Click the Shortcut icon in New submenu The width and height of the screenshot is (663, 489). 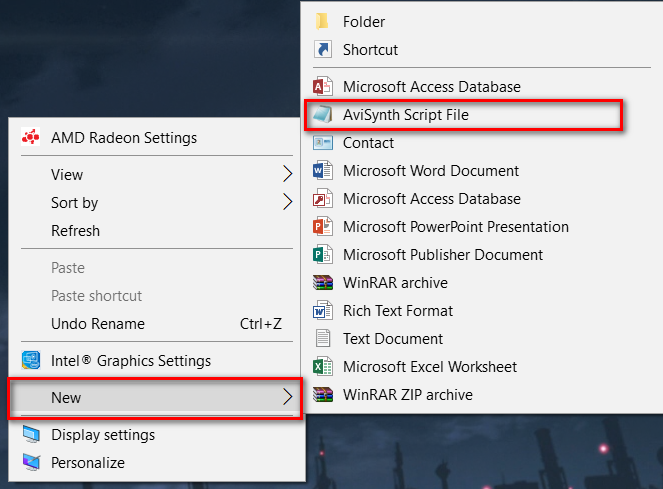322,49
